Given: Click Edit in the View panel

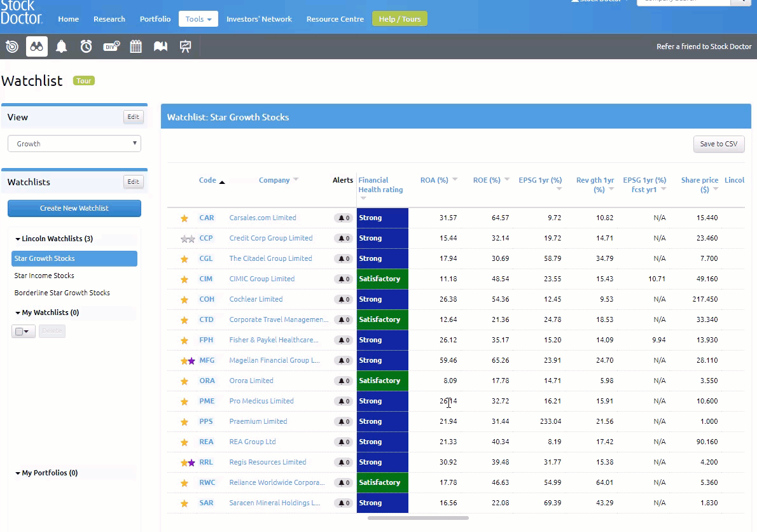Looking at the screenshot, I should coord(133,117).
